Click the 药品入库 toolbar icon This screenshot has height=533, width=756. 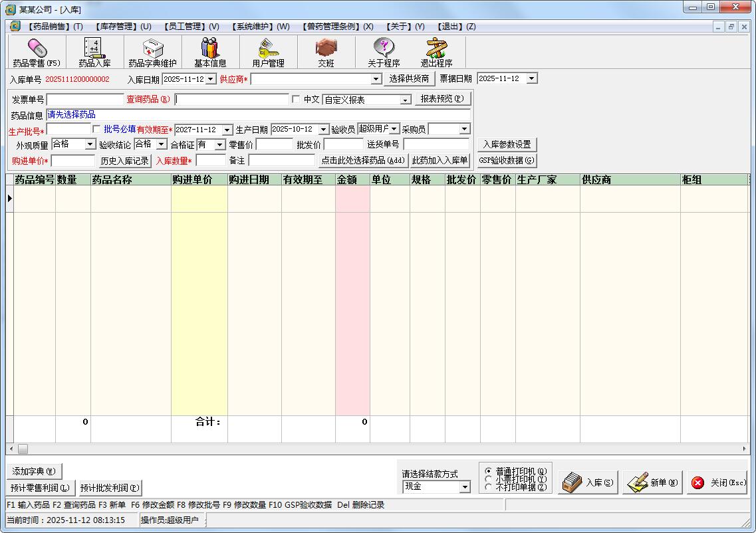click(x=94, y=52)
